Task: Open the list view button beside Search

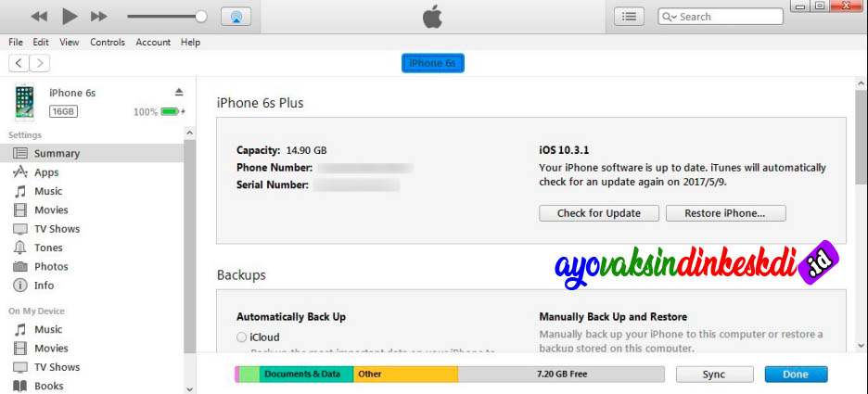Action: click(629, 17)
